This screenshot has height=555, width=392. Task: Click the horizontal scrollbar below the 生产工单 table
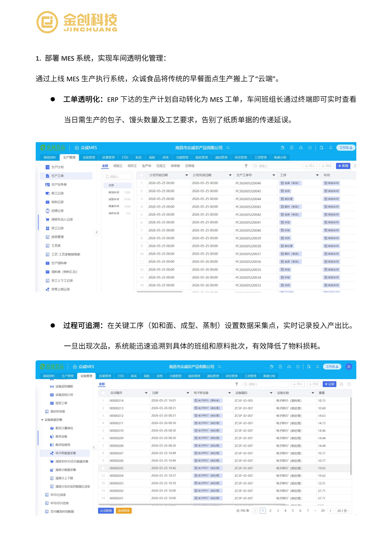point(160,292)
